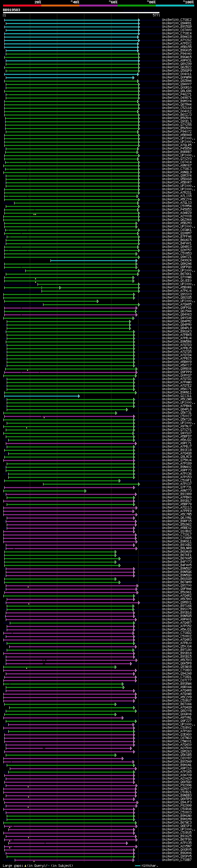Image resolution: width=197 pixels, height=868 pixels.
Task: Choose hit UniRef100_B9GKU5
Action: (176, 50)
